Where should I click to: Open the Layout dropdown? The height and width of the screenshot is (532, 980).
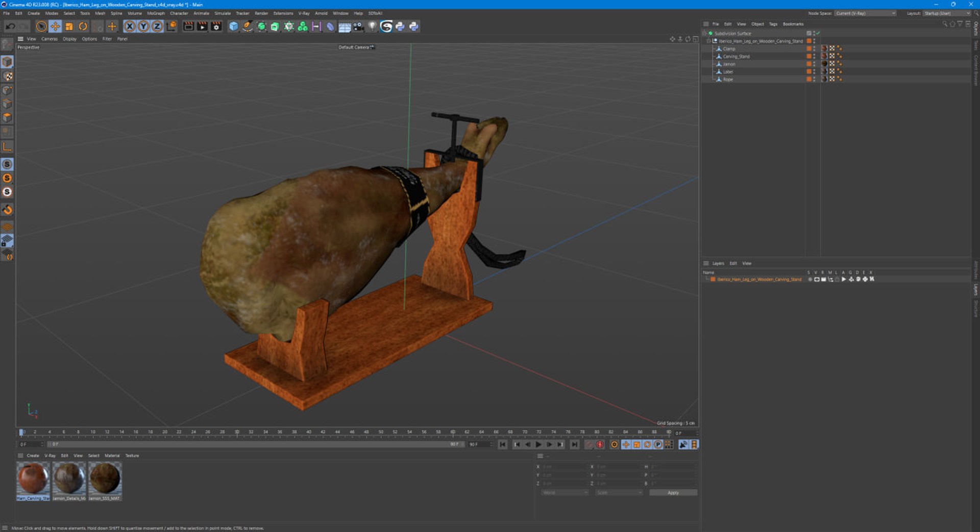pyautogui.click(x=947, y=13)
